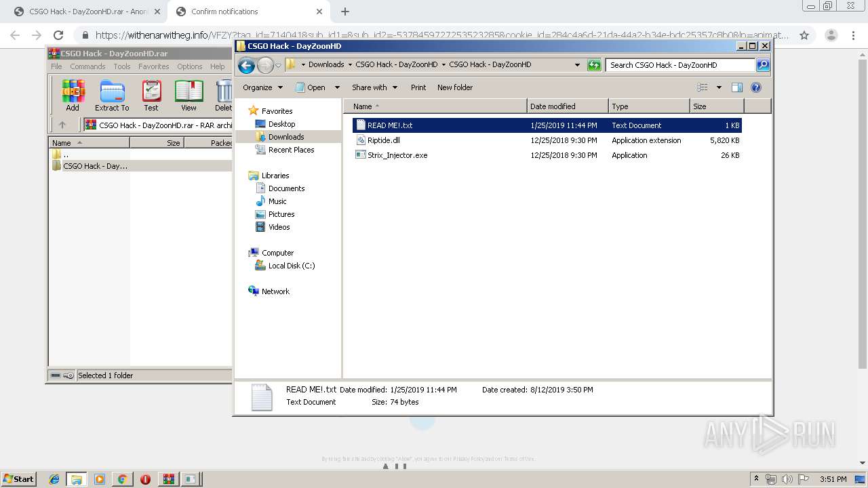Image resolution: width=868 pixels, height=488 pixels.
Task: Open Internet Explorer from taskbar
Action: (54, 479)
